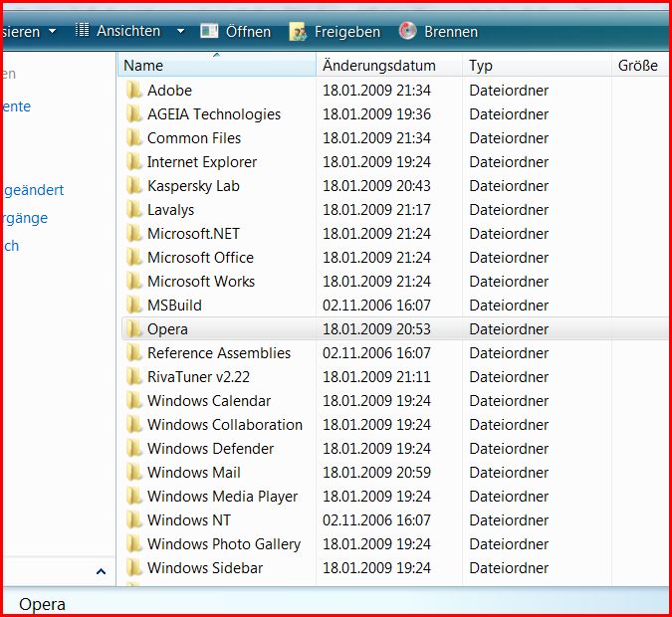Select the Common Files folder icon

tap(134, 138)
